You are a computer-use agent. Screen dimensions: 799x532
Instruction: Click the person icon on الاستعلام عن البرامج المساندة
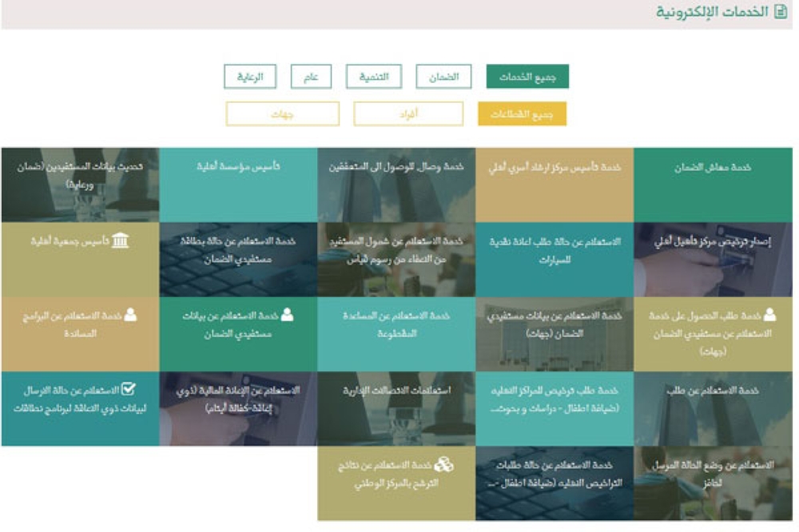click(x=130, y=315)
